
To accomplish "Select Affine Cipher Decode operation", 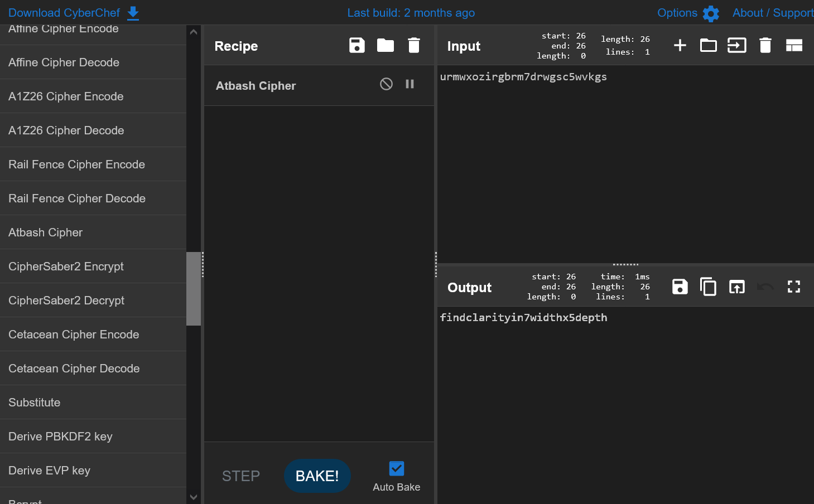I will 93,62.
